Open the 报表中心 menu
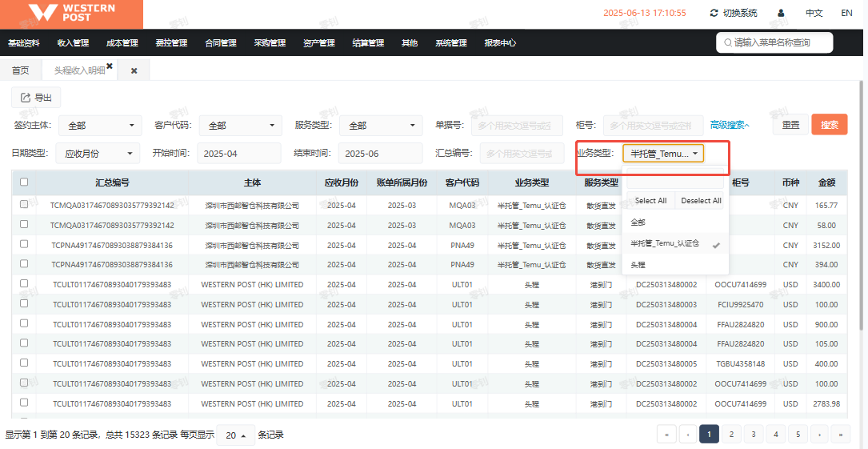The width and height of the screenshot is (868, 449). pyautogui.click(x=501, y=42)
